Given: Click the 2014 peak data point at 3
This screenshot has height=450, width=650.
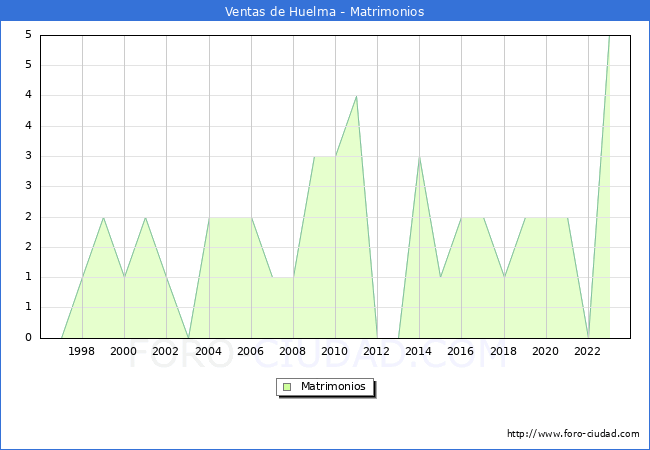Looking at the screenshot, I should click(420, 157).
